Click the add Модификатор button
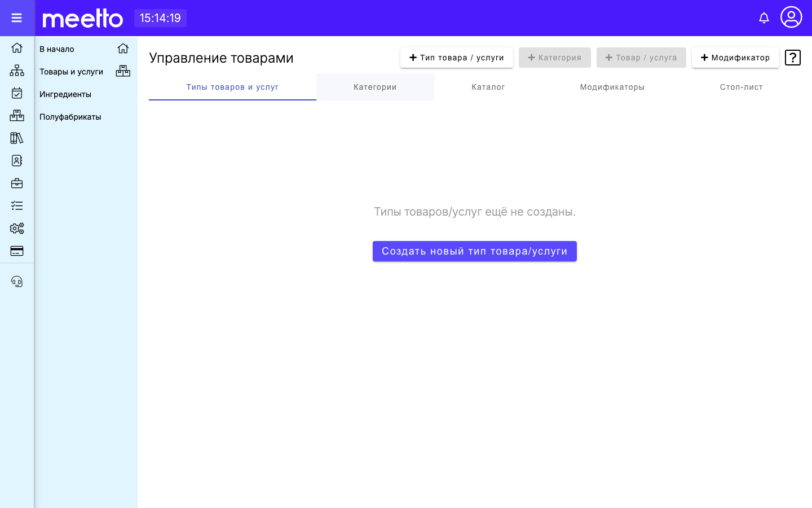This screenshot has height=508, width=812. point(735,58)
